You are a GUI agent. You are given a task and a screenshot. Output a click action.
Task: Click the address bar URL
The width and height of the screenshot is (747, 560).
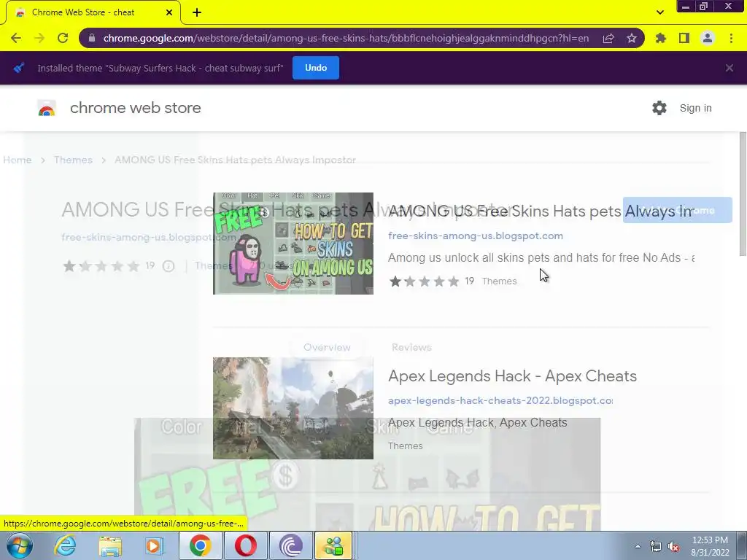346,38
